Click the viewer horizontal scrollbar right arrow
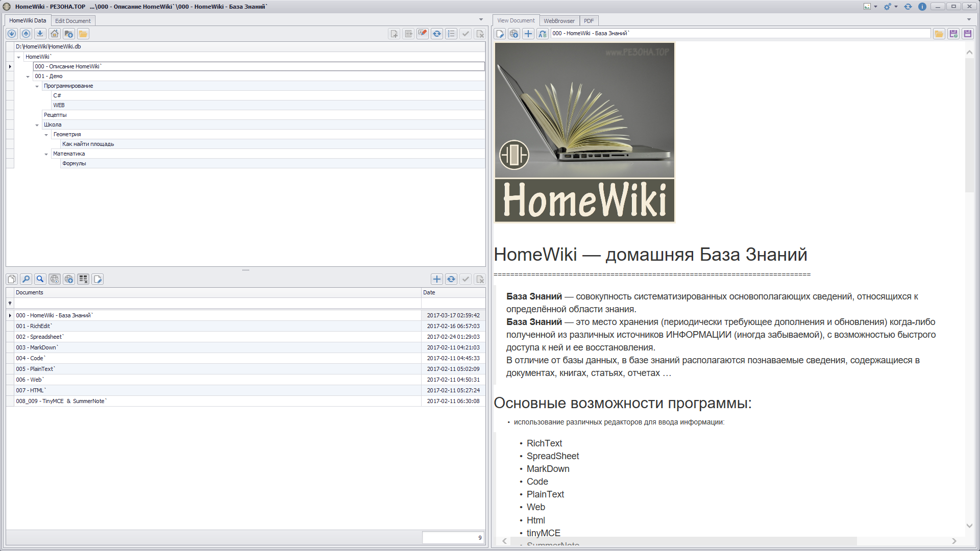980x551 pixels. pyautogui.click(x=954, y=541)
